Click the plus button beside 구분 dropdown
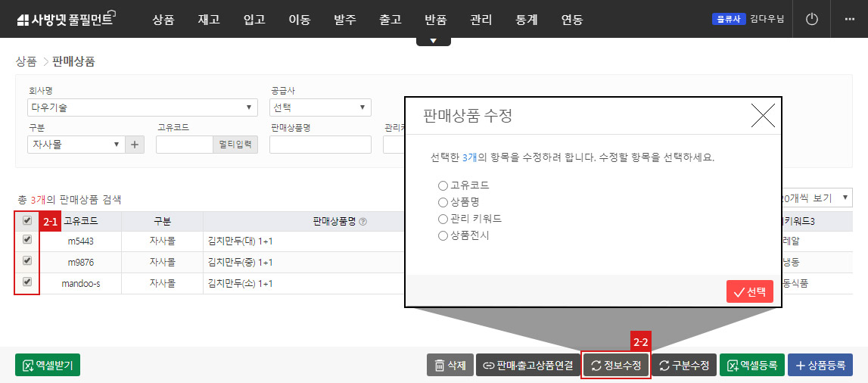 [x=135, y=145]
